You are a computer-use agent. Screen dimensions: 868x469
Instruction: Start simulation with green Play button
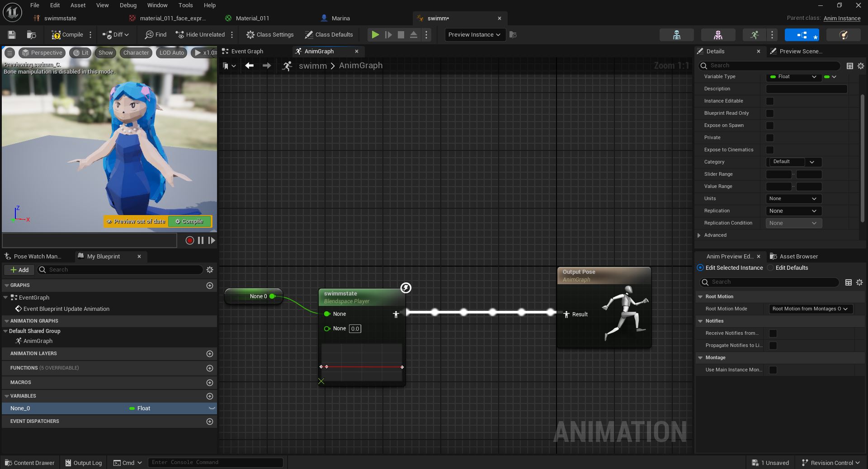[x=375, y=35]
